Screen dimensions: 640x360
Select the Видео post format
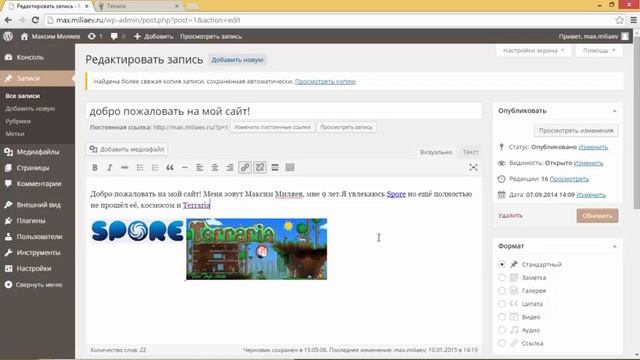(x=502, y=317)
